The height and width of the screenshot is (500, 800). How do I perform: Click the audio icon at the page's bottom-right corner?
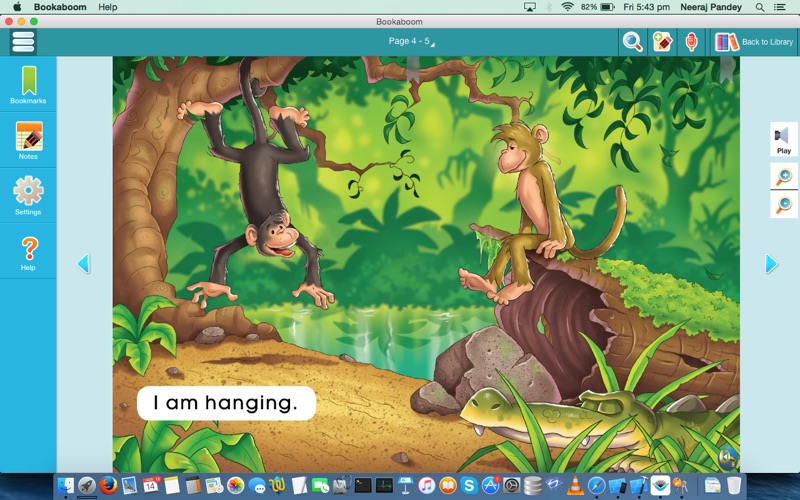728,458
